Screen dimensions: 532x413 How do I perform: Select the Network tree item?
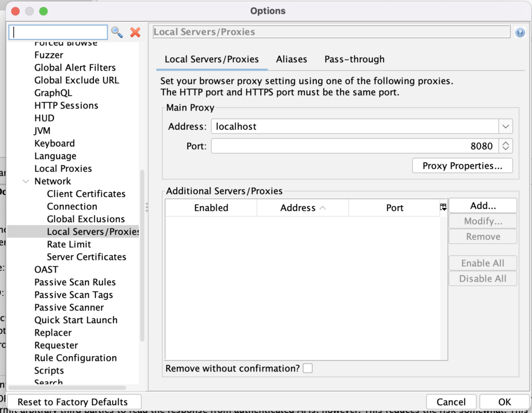click(52, 181)
